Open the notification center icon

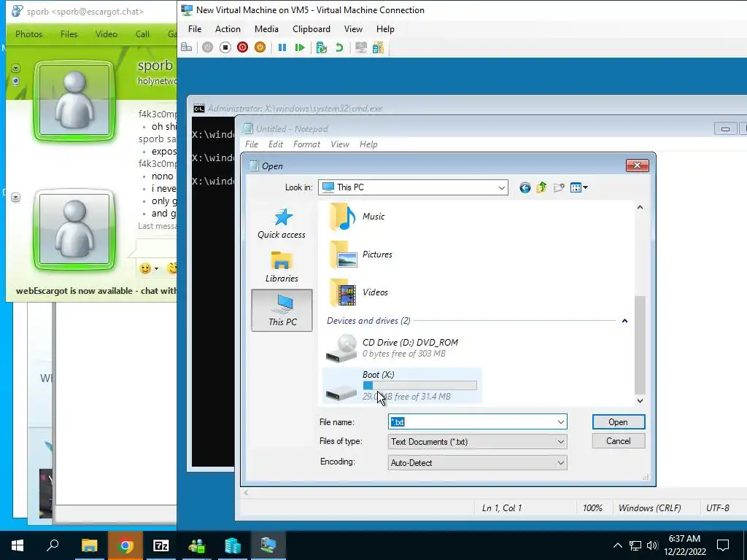[x=723, y=545]
